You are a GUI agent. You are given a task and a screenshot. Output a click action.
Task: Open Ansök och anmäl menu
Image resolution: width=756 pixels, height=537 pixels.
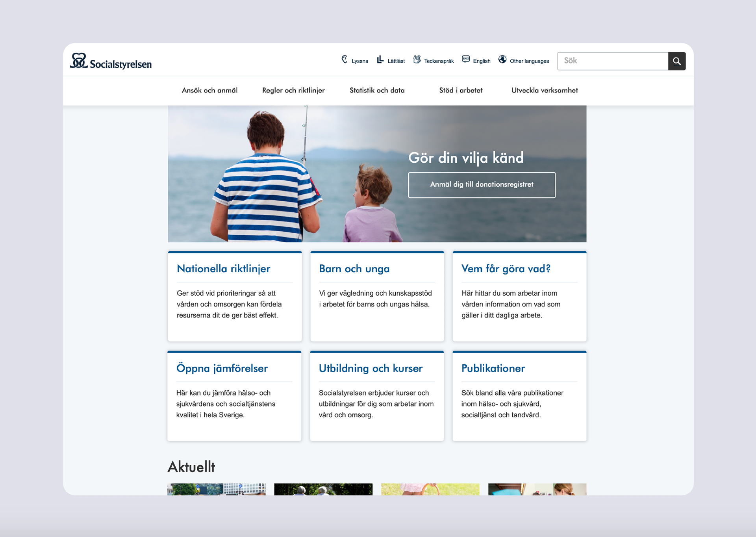[x=209, y=90]
